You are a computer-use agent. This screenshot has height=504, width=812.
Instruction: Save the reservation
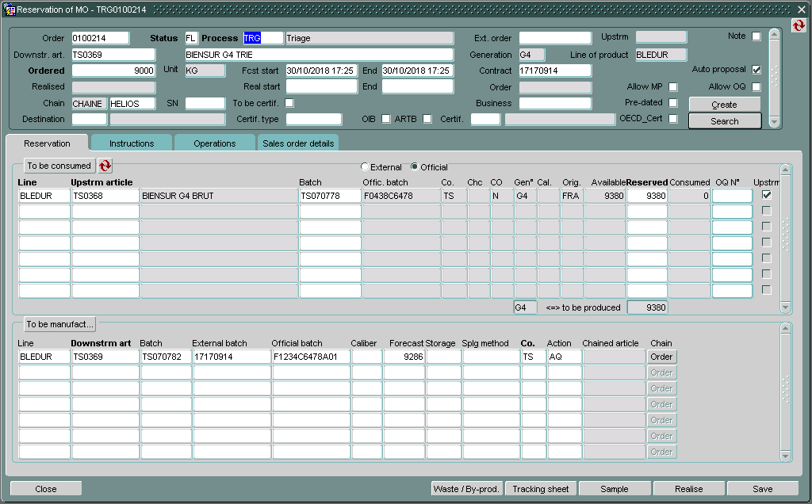763,489
